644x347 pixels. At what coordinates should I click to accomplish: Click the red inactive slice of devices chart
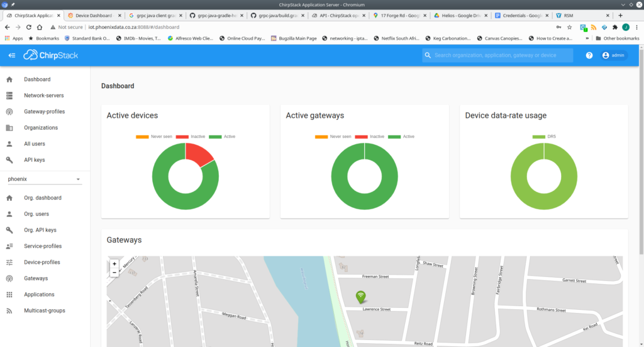(x=198, y=154)
